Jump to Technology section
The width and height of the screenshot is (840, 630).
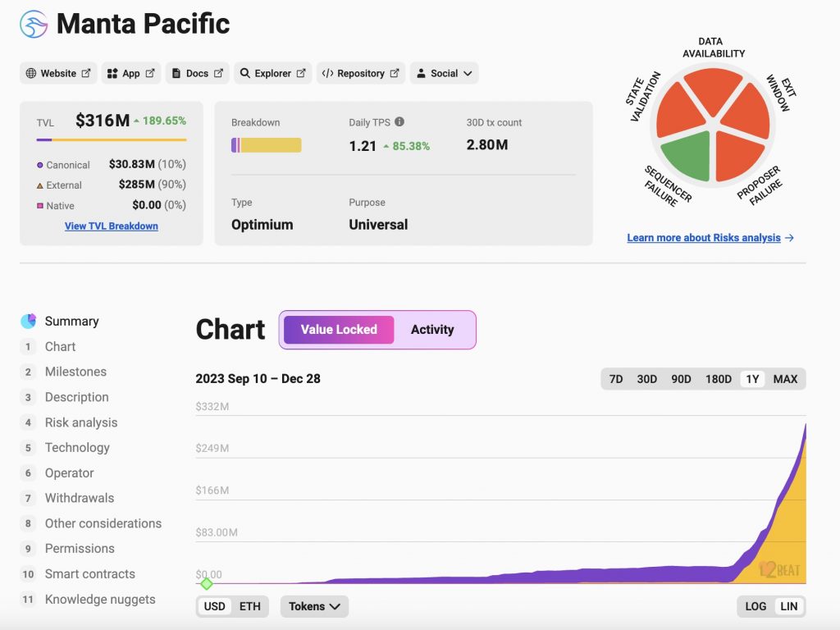coord(77,447)
